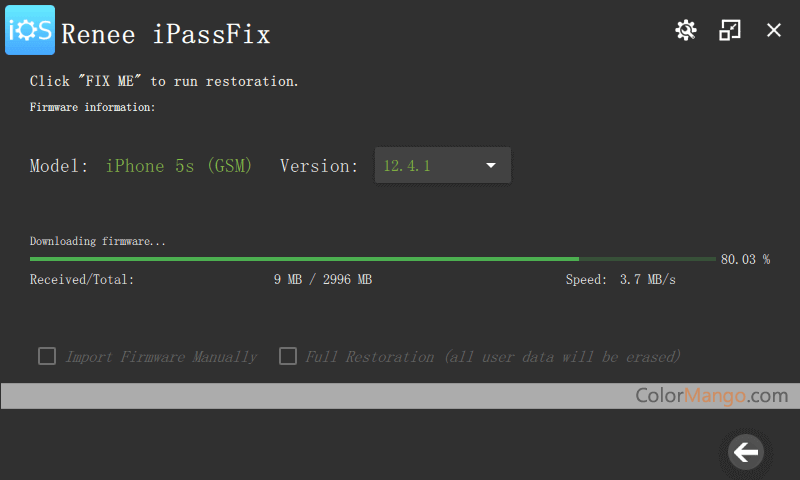Image resolution: width=800 pixels, height=480 pixels.
Task: Click the 80.03 % progress percentage
Action: pos(745,259)
